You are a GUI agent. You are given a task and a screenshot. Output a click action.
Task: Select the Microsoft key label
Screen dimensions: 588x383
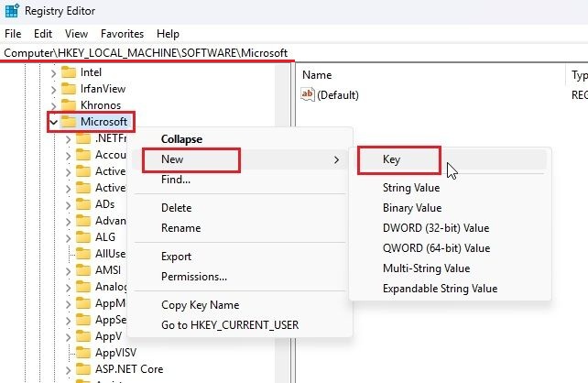(103, 122)
